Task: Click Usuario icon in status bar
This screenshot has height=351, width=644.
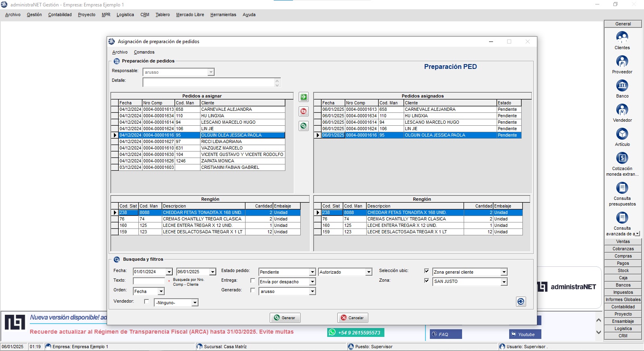Action: pos(502,347)
